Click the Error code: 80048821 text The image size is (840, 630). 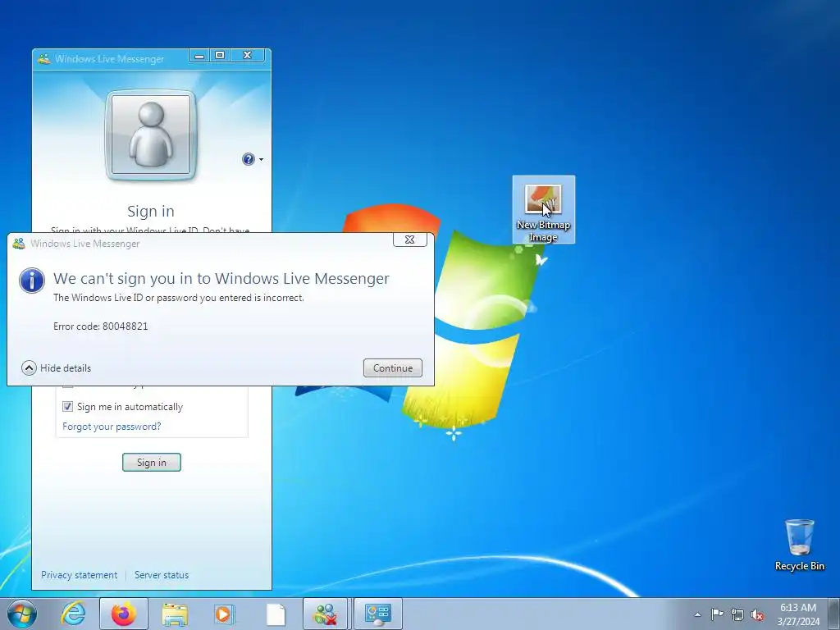(101, 326)
